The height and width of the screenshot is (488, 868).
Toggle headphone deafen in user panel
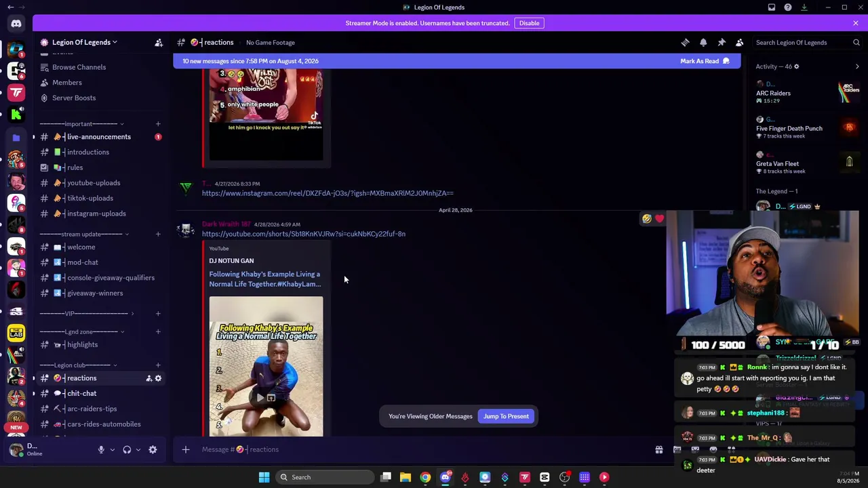(x=127, y=449)
